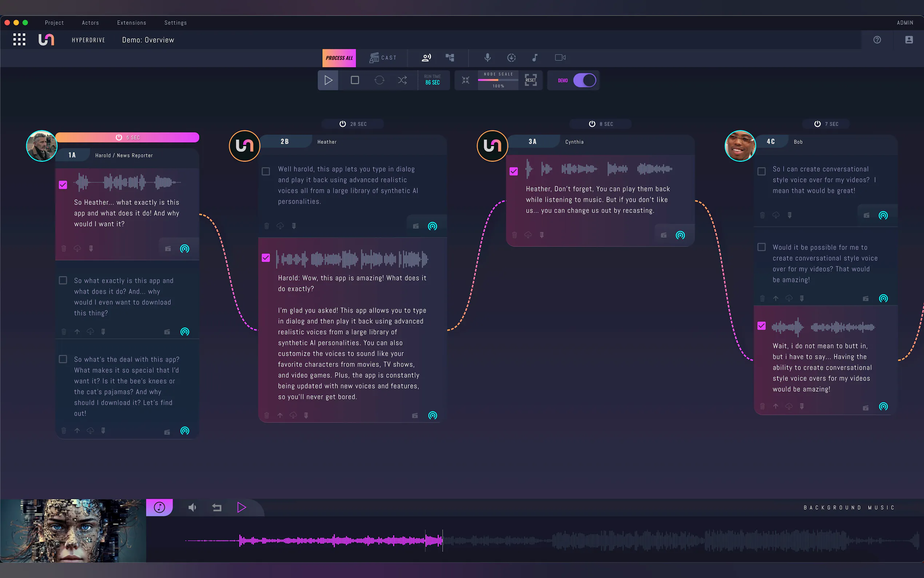The image size is (924, 578).
Task: Select the speaking voice actor icon
Action: click(426, 58)
